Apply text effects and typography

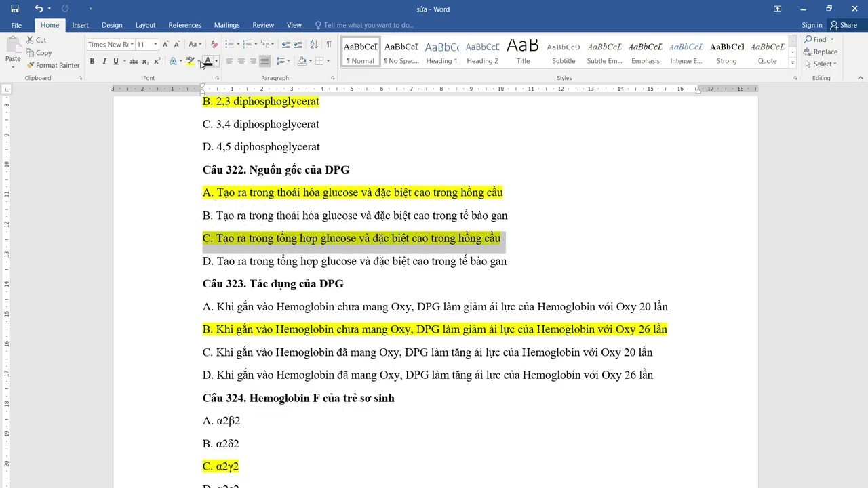173,61
